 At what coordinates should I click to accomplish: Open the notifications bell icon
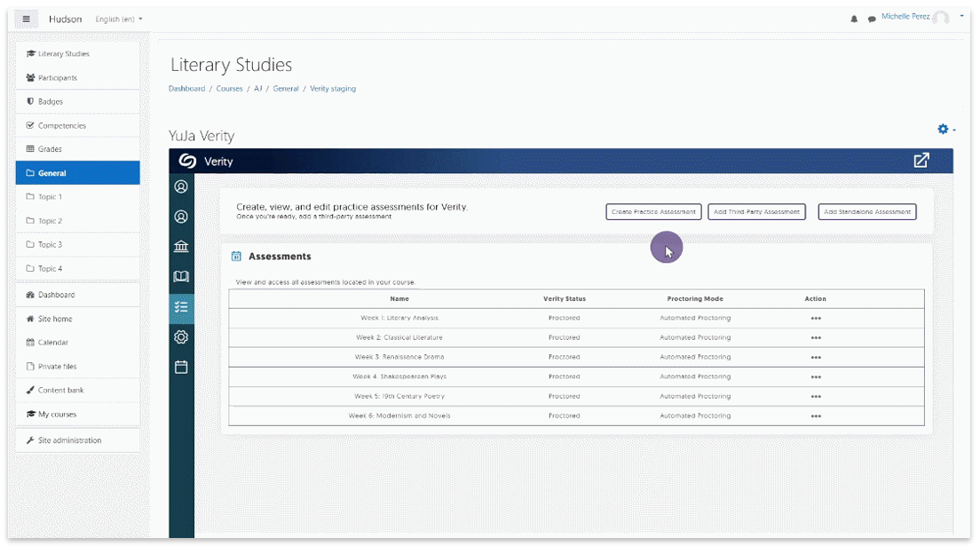click(x=855, y=19)
